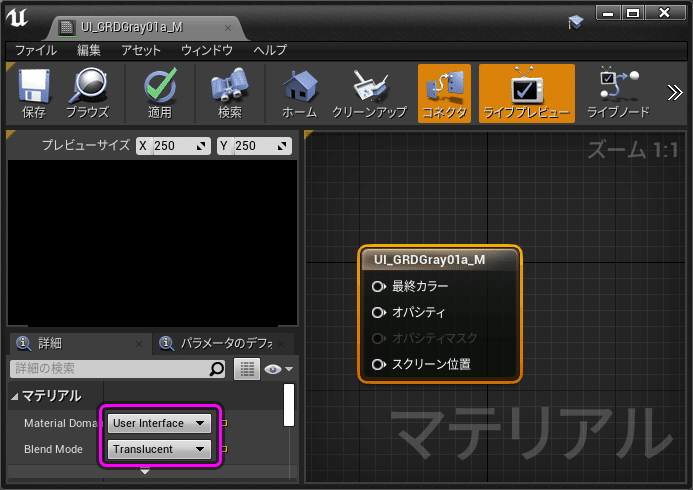Screen dimensions: 693x490
Task: Click the black material preview viewport
Action: 152,243
